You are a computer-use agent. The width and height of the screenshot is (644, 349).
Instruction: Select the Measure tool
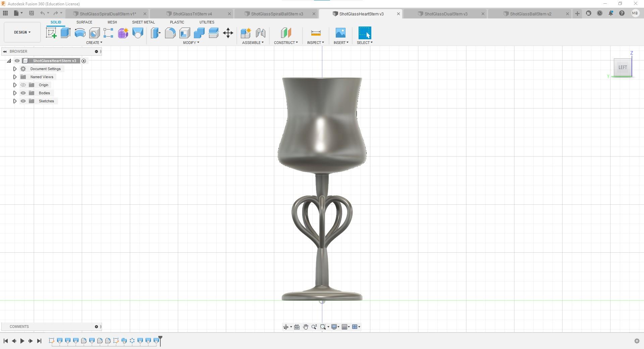click(316, 33)
